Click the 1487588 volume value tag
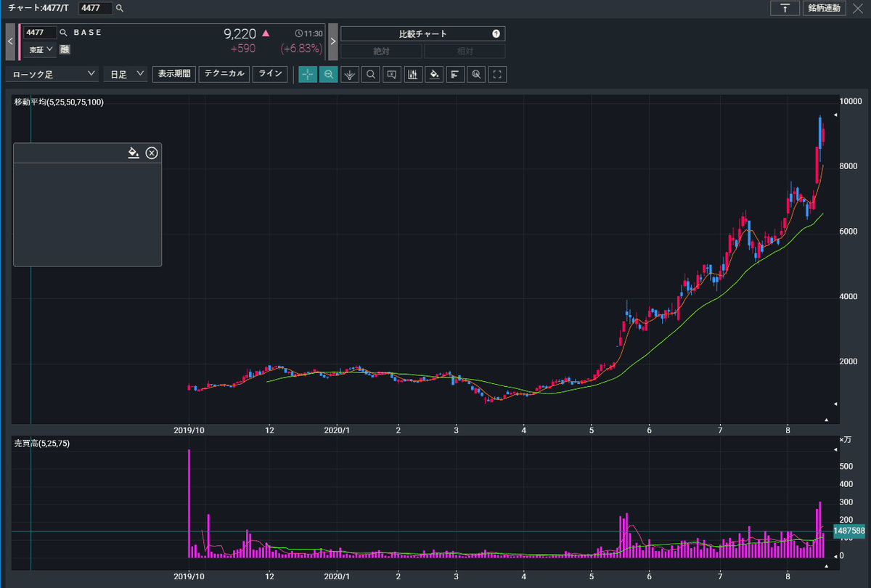 pos(849,531)
